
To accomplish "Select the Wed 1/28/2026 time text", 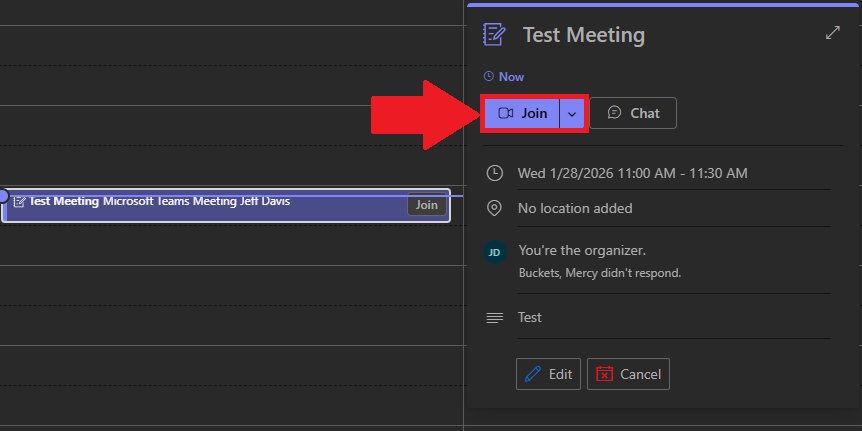I will pyautogui.click(x=632, y=173).
